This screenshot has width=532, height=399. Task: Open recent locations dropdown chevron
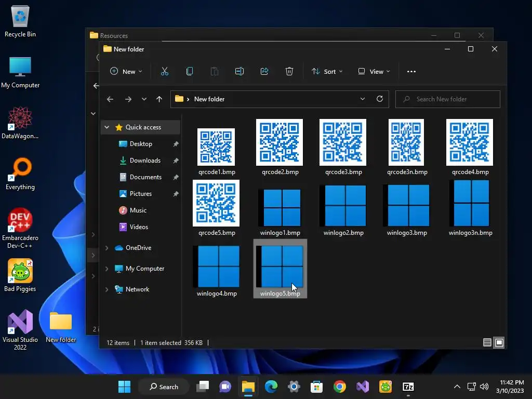[144, 99]
